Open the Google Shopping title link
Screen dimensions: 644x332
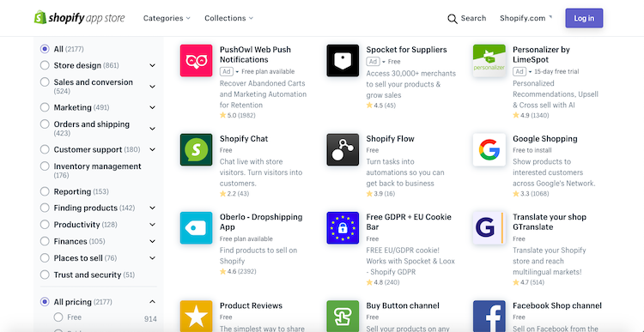pos(544,139)
